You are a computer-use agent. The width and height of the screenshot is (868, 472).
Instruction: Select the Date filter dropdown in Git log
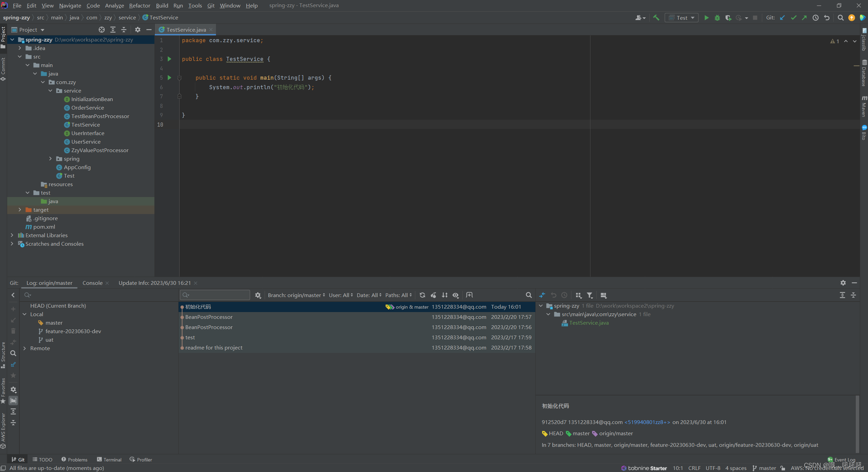click(369, 295)
